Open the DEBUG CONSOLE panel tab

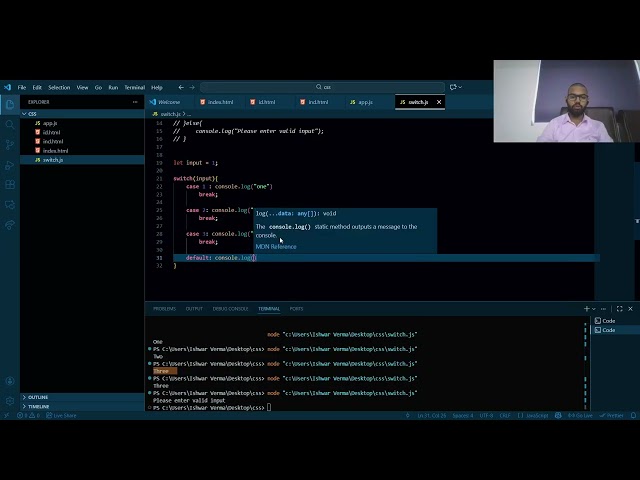pyautogui.click(x=231, y=309)
